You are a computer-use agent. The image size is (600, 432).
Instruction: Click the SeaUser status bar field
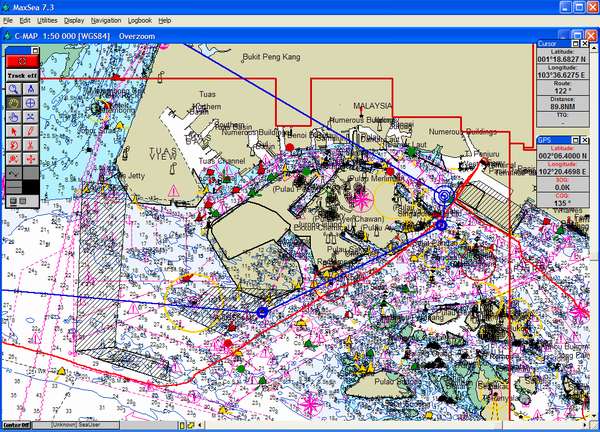point(89,425)
